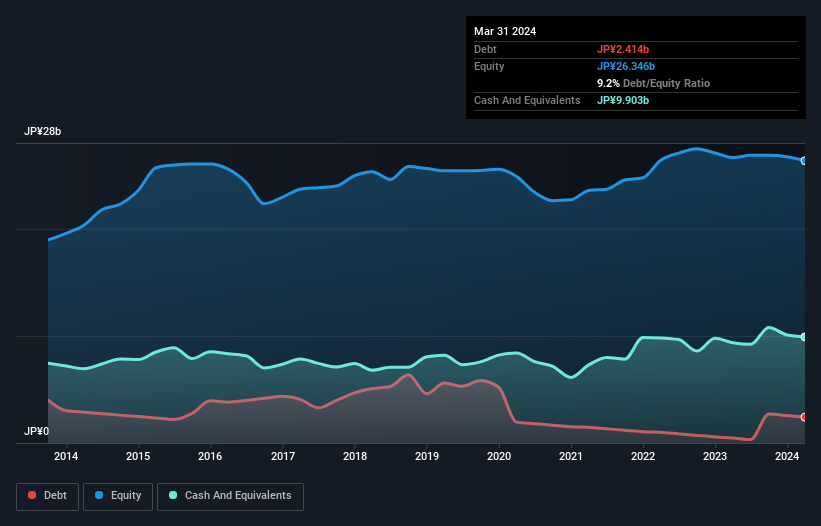
Task: Click the 2017 x-axis label
Action: (x=283, y=456)
